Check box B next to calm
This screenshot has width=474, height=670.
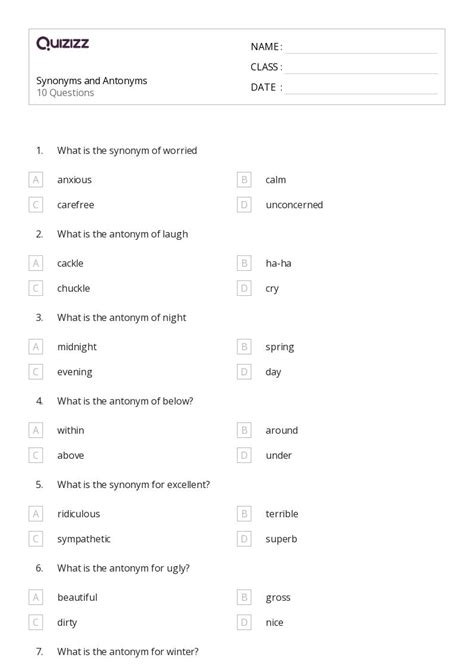click(x=244, y=179)
